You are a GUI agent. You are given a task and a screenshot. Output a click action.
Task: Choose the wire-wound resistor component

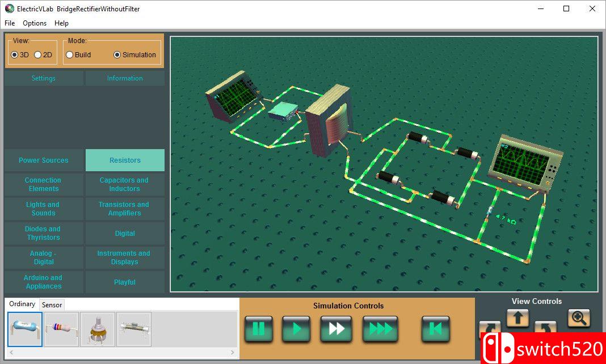coord(134,329)
